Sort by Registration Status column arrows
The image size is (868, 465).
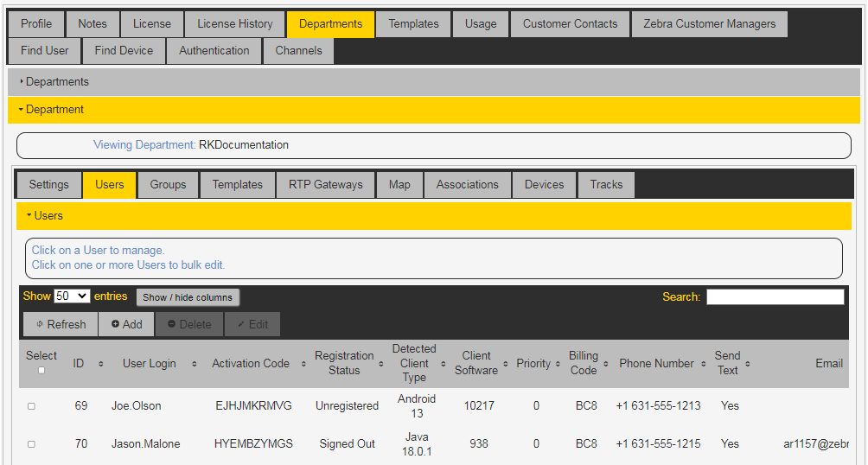click(x=381, y=364)
